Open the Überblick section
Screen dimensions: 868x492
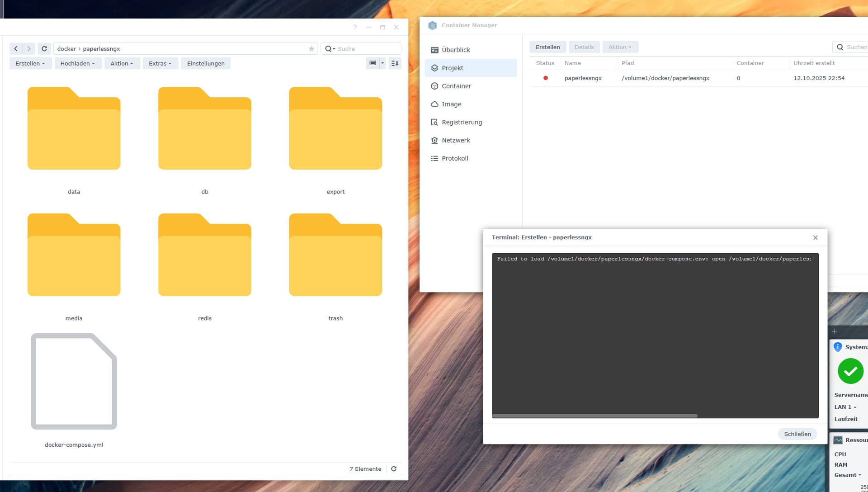455,50
